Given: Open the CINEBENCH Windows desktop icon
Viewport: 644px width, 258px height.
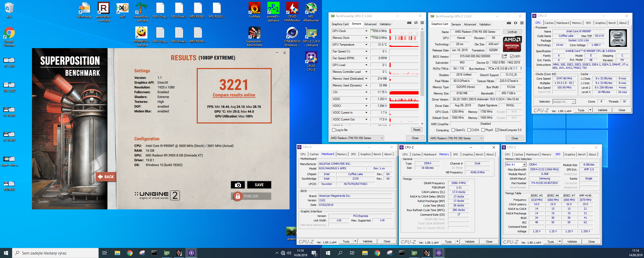Looking at the screenshot, I should pos(292,37).
